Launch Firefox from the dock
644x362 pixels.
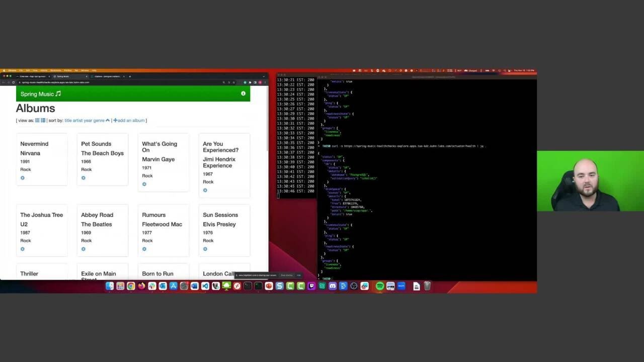[141, 287]
